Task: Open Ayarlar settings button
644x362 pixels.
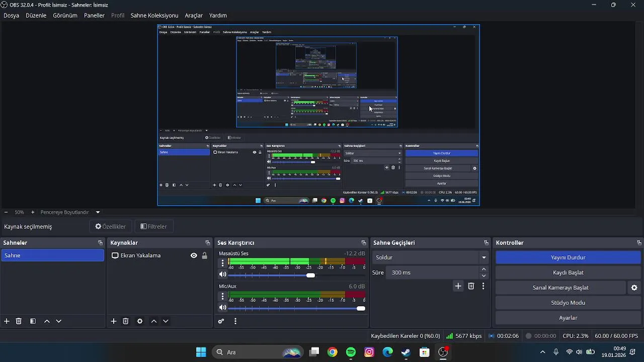Action: (x=568, y=318)
